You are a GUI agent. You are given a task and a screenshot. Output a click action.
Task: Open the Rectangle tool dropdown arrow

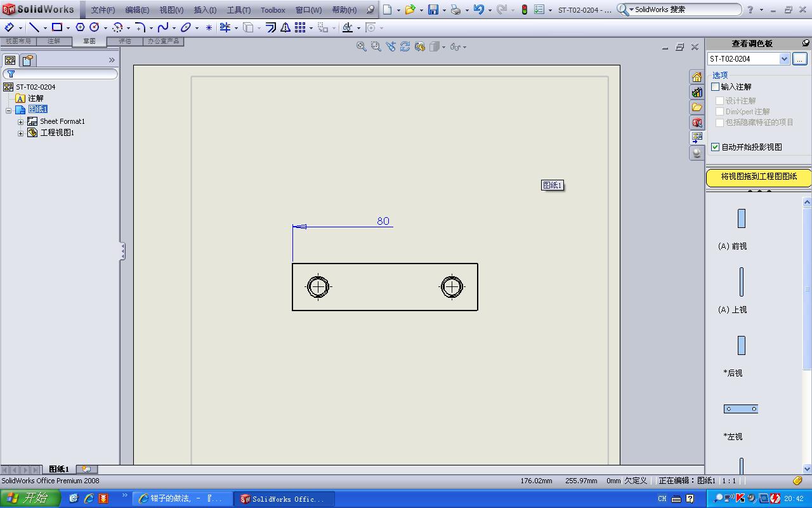point(68,28)
